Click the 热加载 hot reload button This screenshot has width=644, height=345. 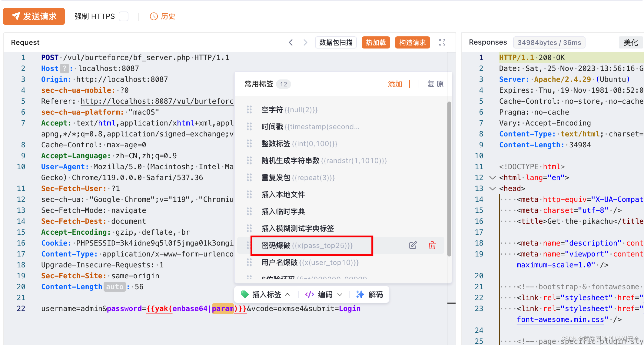(x=376, y=42)
